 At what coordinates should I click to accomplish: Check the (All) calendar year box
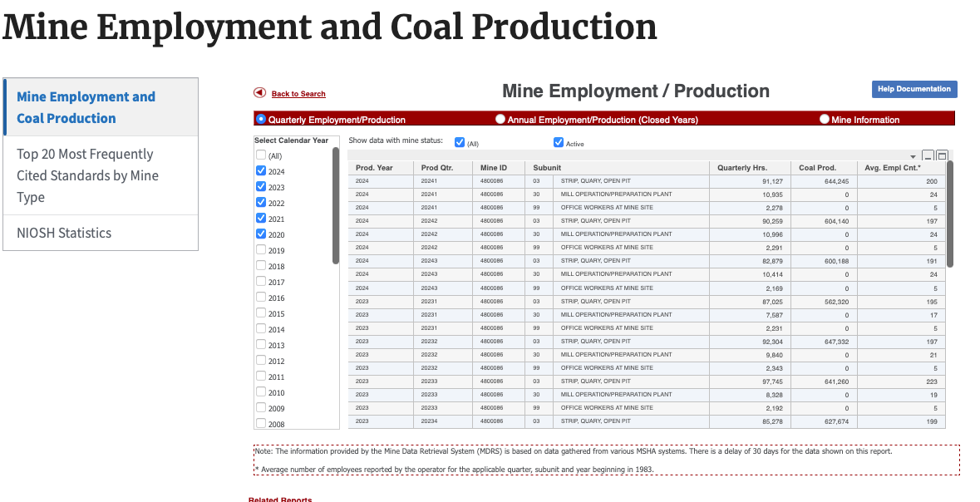[x=261, y=155]
